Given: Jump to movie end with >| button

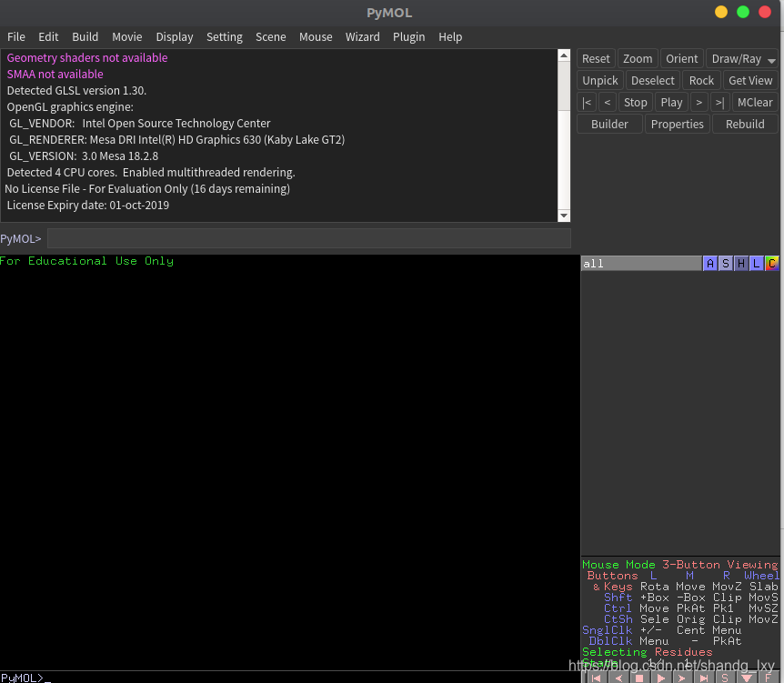Looking at the screenshot, I should 719,103.
